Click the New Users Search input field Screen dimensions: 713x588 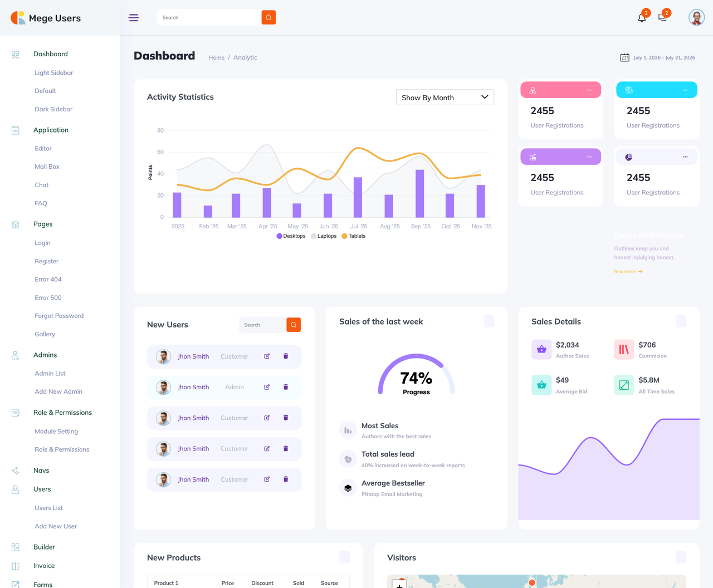point(262,325)
